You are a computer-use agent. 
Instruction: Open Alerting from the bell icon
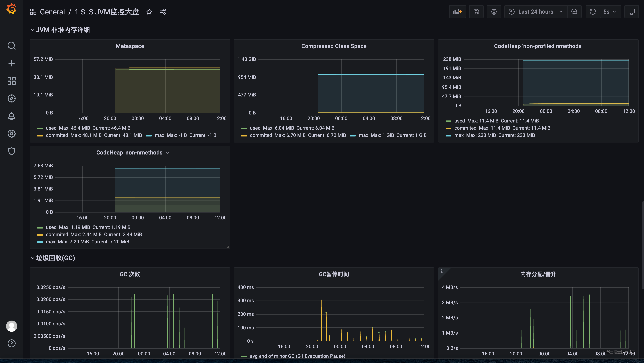tap(12, 116)
